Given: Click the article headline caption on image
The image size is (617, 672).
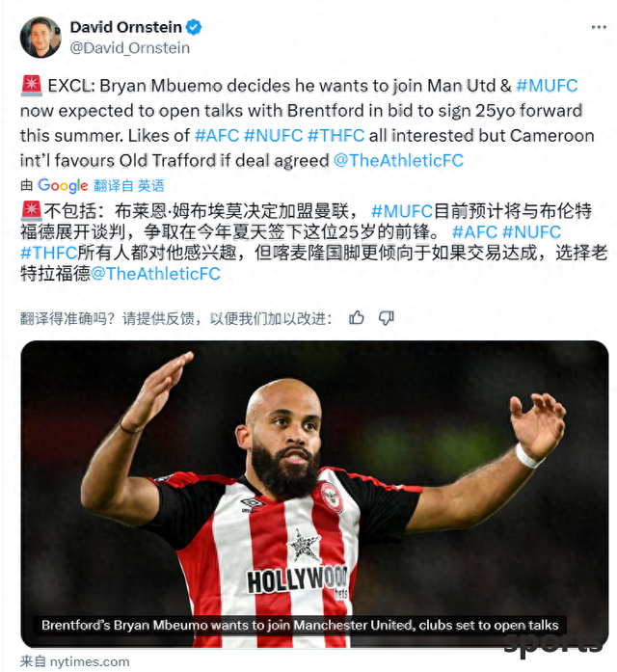Looking at the screenshot, I should (300, 626).
